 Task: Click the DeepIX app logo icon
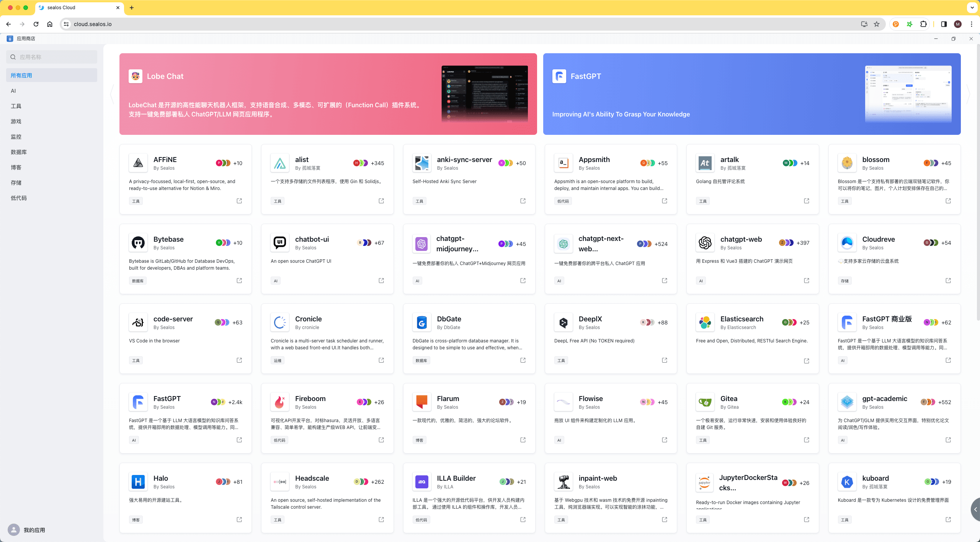(x=563, y=323)
